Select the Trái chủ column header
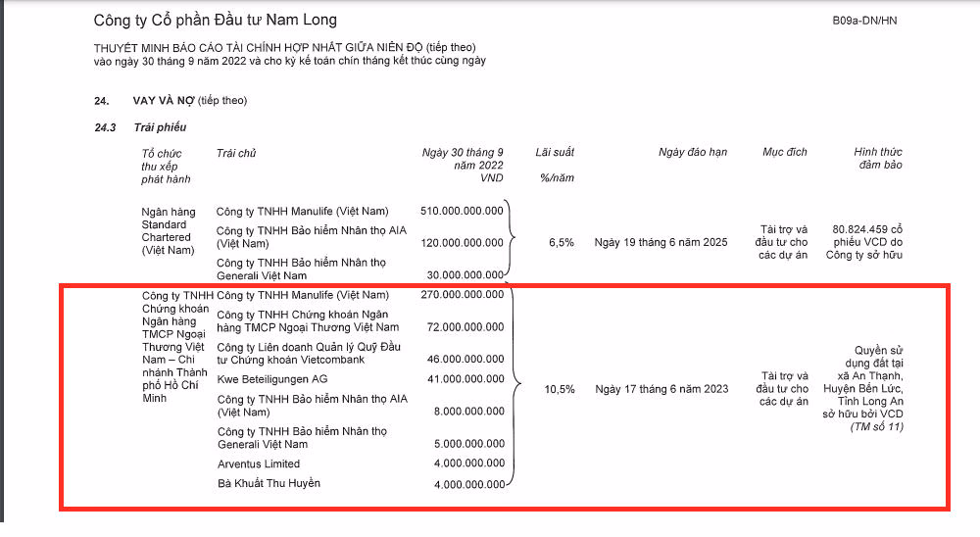Image resolution: width=980 pixels, height=537 pixels. (236, 153)
